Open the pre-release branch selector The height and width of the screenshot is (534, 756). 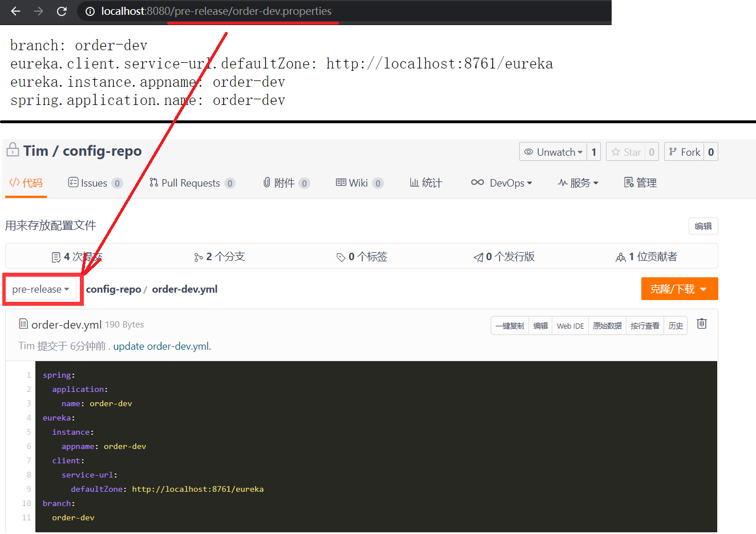[x=41, y=289]
